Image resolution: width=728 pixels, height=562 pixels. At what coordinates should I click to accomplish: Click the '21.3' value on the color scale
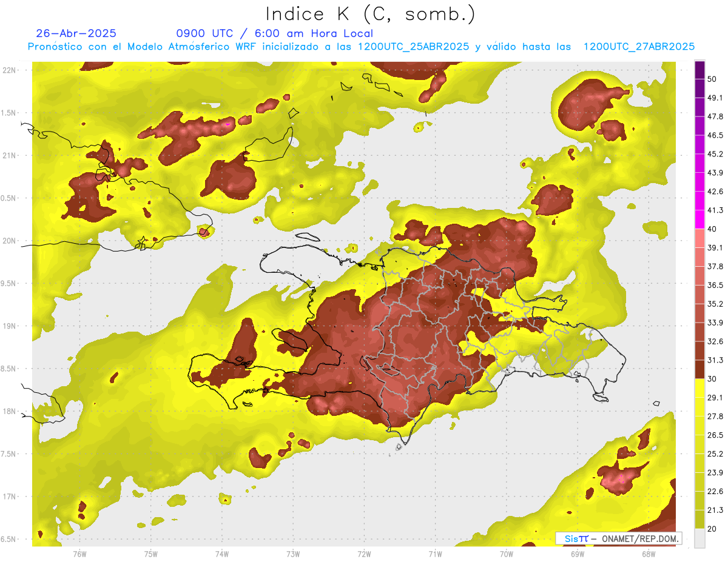(x=715, y=510)
